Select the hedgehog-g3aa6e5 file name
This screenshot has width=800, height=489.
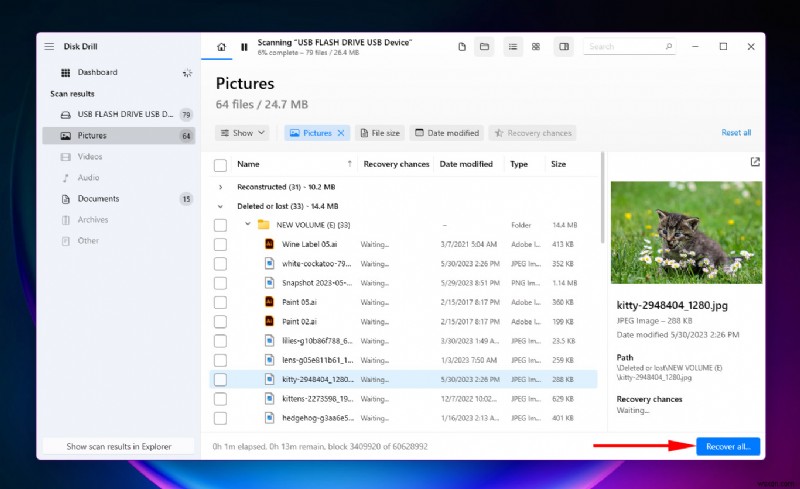[x=317, y=418]
